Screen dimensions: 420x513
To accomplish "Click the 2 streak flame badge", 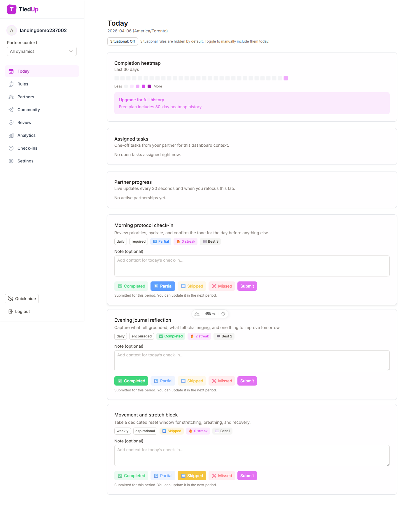I will coord(199,336).
